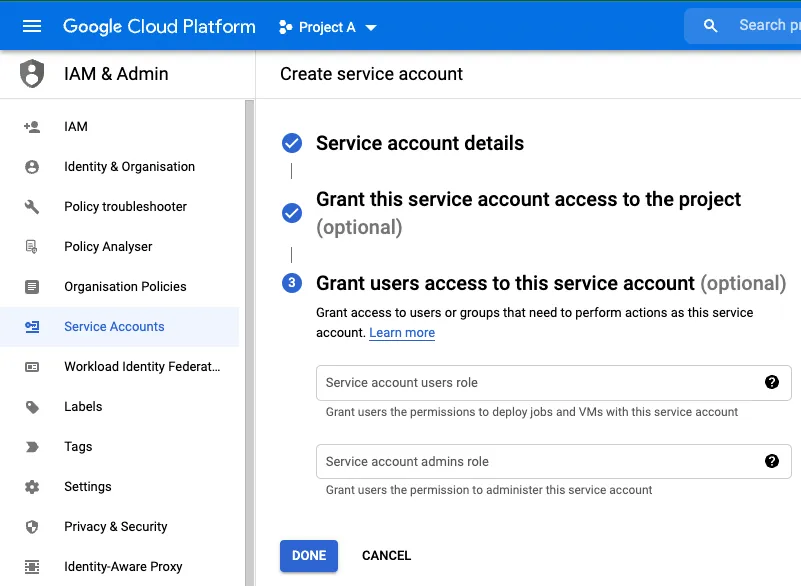801x586 pixels.
Task: Expand the Service account details step
Action: 420,143
